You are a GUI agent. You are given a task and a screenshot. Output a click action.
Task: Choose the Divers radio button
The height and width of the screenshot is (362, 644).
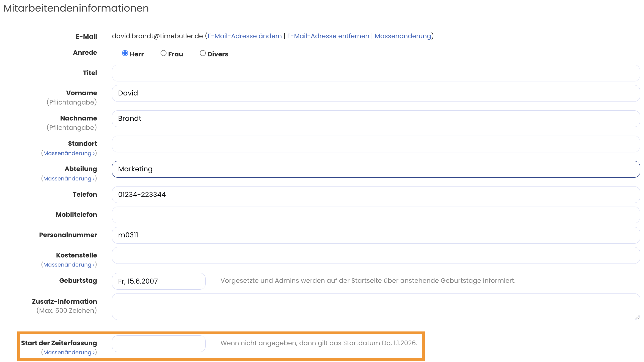click(x=203, y=53)
